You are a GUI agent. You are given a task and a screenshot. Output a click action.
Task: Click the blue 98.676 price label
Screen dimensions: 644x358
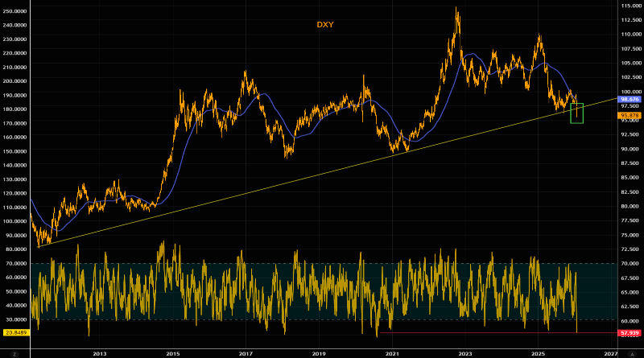(630, 98)
